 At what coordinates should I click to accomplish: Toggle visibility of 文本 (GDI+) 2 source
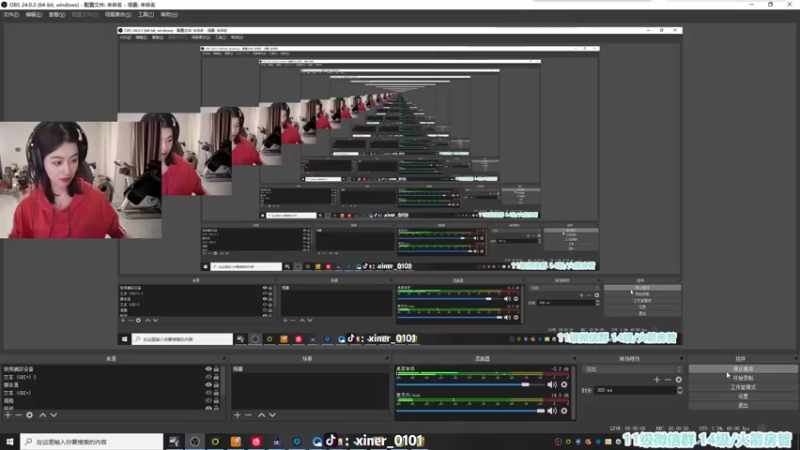pyautogui.click(x=208, y=377)
